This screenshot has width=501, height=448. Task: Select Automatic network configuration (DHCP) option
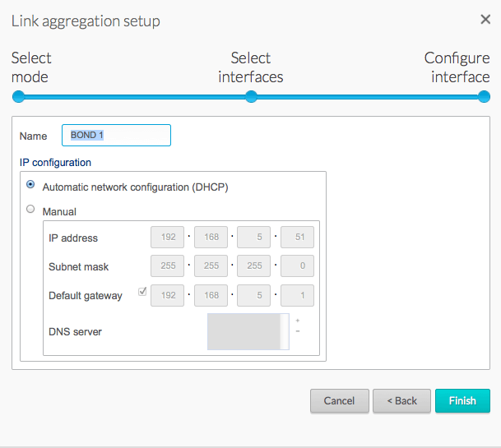[x=31, y=185]
